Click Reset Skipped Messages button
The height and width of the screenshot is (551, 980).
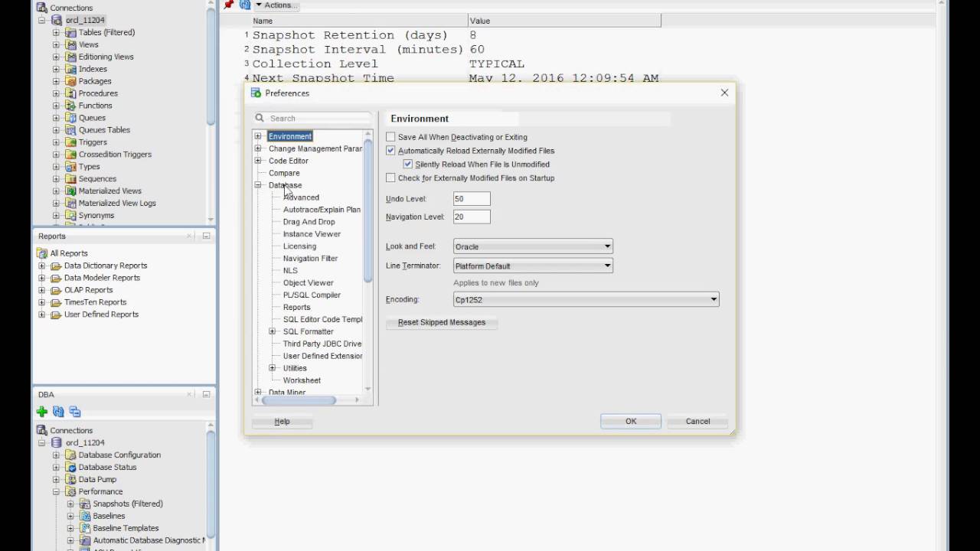[442, 322]
